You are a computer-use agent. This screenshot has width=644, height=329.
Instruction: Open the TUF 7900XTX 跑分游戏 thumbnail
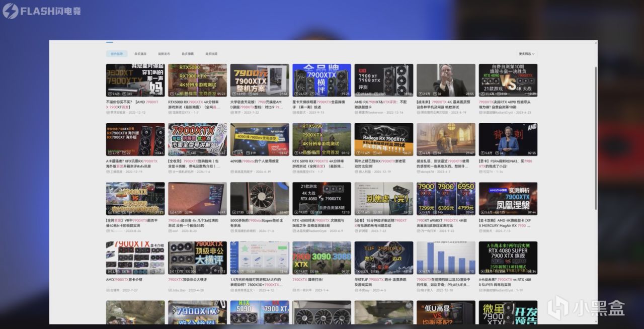[384, 258]
